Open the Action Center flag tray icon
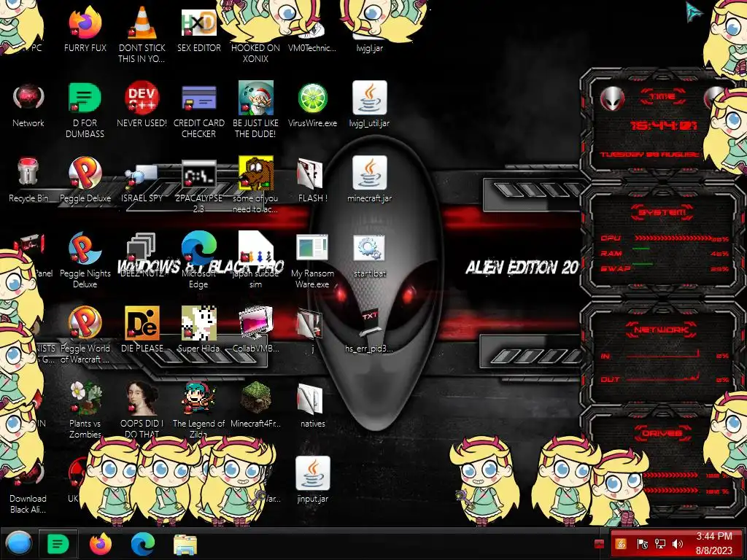Image resolution: width=747 pixels, height=560 pixels. coord(642,543)
